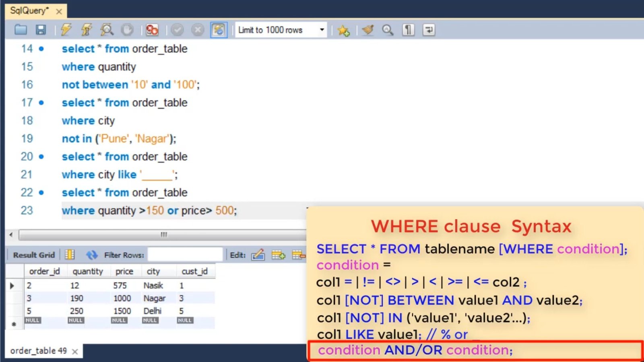Click the refresh arrows in the result grid toolbar

pos(92,255)
